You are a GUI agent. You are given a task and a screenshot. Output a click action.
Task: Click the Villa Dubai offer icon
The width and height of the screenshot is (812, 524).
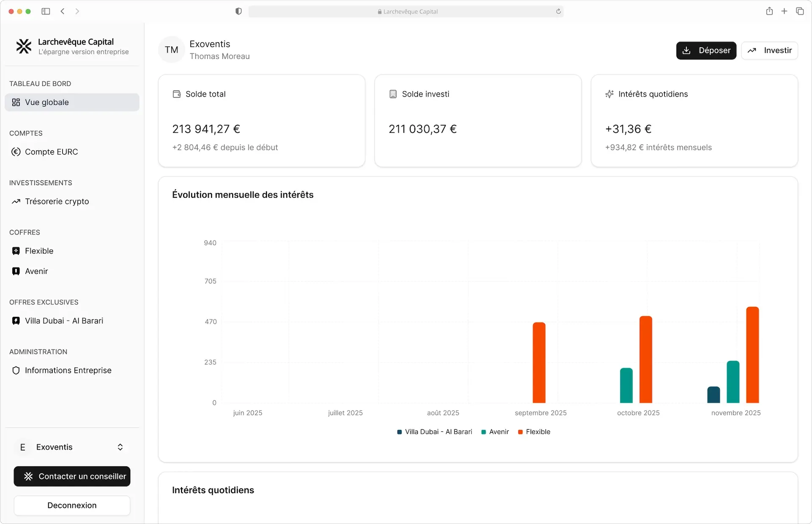point(16,321)
